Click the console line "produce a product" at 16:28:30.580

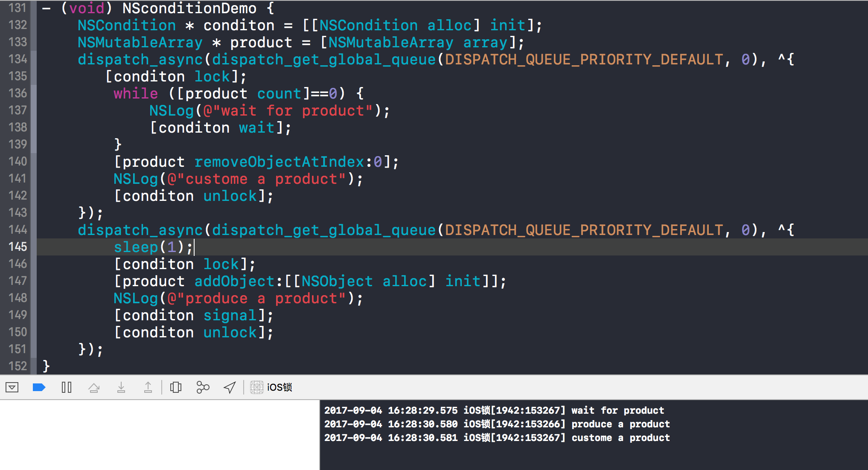(x=497, y=424)
